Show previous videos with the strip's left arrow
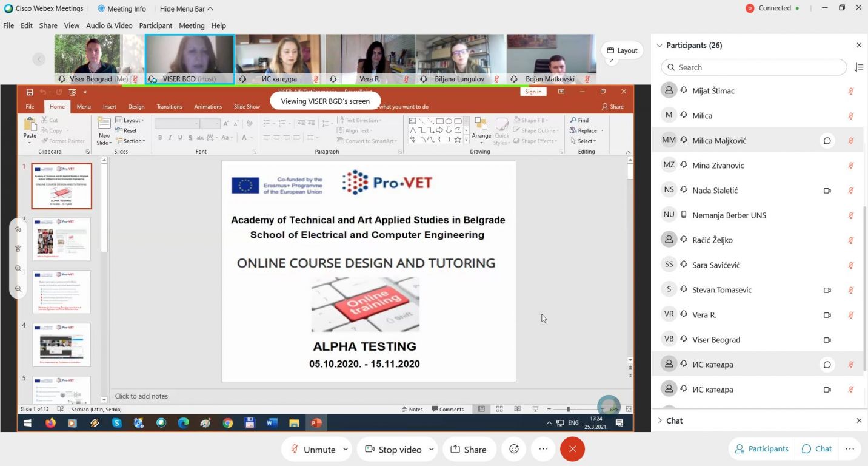This screenshot has height=466, width=868. pyautogui.click(x=39, y=59)
